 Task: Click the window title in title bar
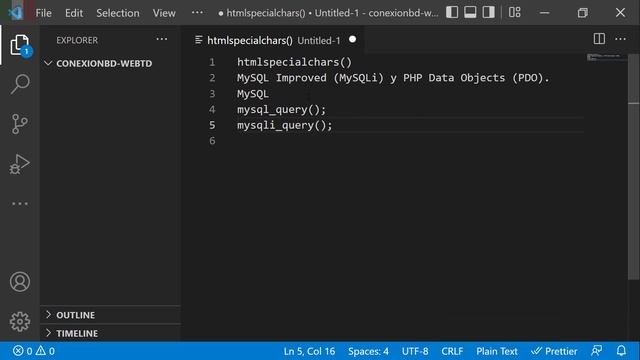[328, 13]
